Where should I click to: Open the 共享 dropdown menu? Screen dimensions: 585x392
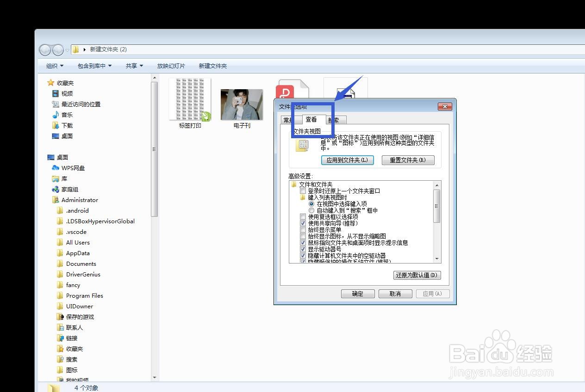coord(132,66)
